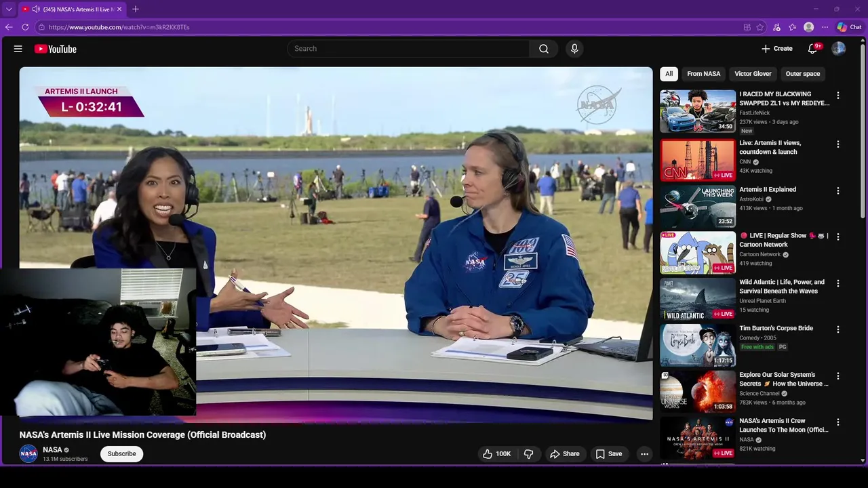Open the ZL1 race video thumbnail

(x=698, y=111)
